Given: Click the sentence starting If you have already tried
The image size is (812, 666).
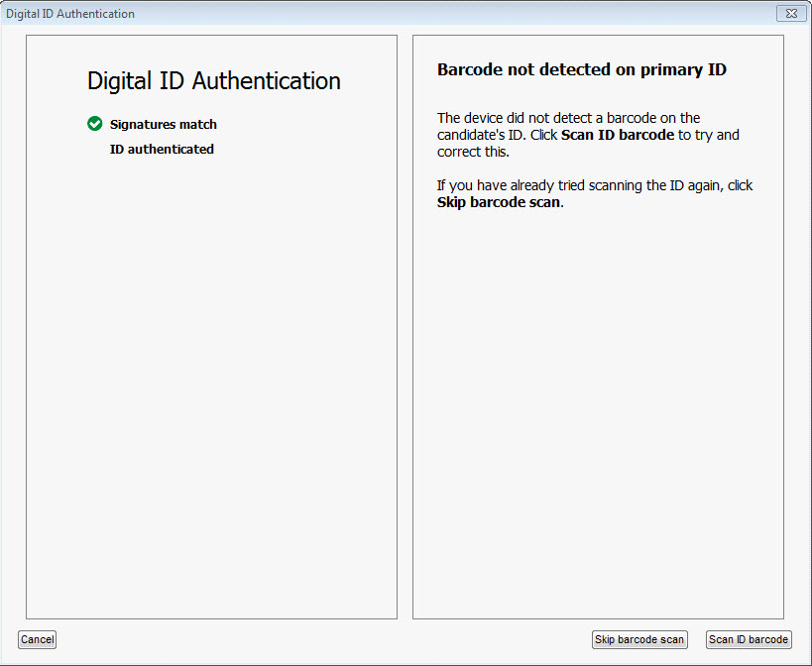Looking at the screenshot, I should (595, 193).
